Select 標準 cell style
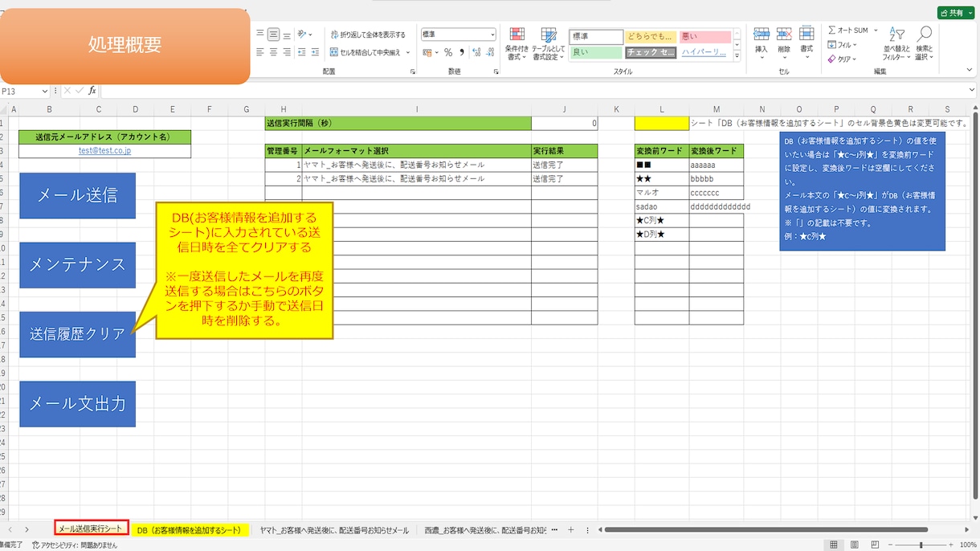 pyautogui.click(x=596, y=37)
